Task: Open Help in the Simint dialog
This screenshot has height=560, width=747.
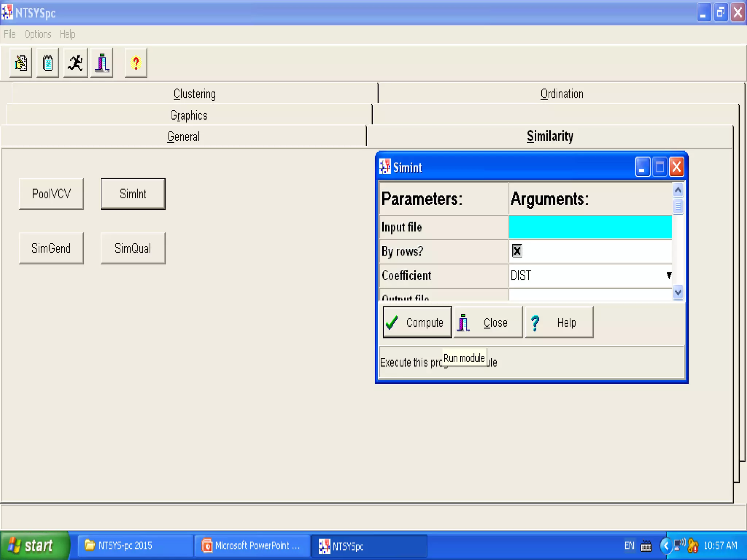Action: (x=559, y=323)
